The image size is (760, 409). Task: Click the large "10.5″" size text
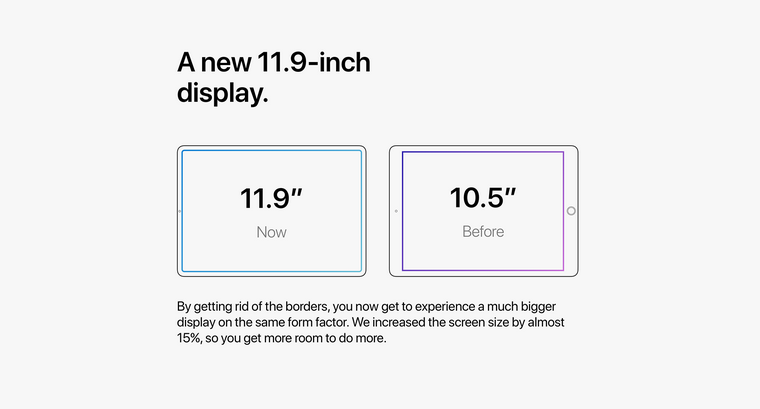tap(483, 197)
